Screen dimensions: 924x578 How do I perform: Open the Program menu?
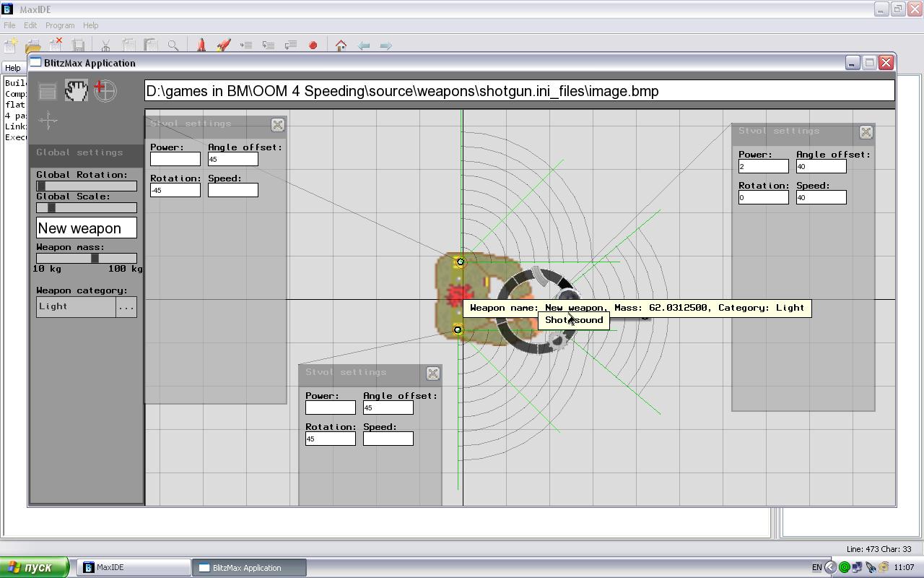[x=60, y=25]
